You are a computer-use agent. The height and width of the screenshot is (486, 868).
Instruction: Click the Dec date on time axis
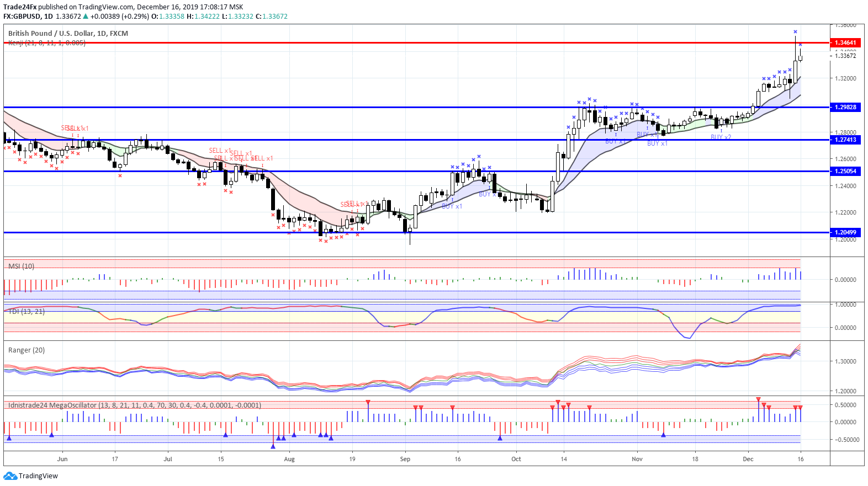tap(748, 459)
